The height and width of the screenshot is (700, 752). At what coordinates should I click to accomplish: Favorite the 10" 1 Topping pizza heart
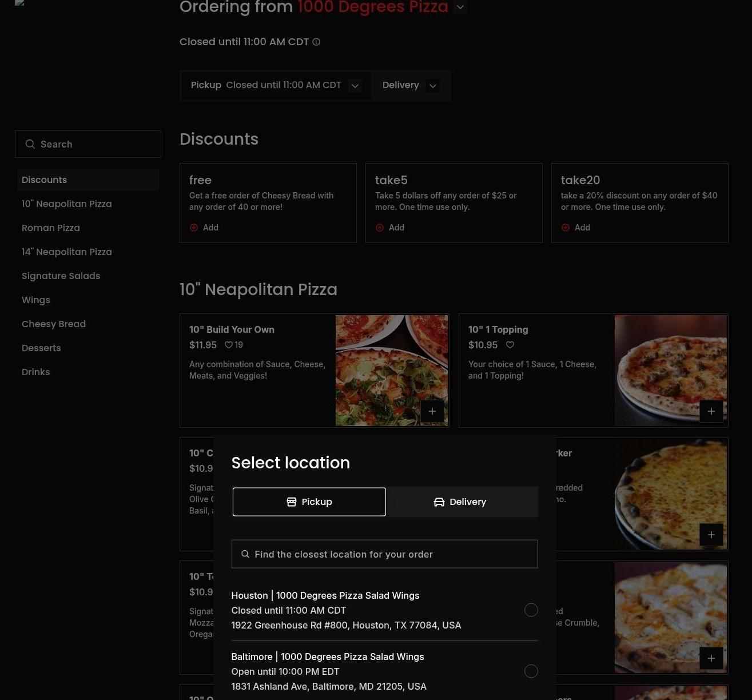(510, 345)
